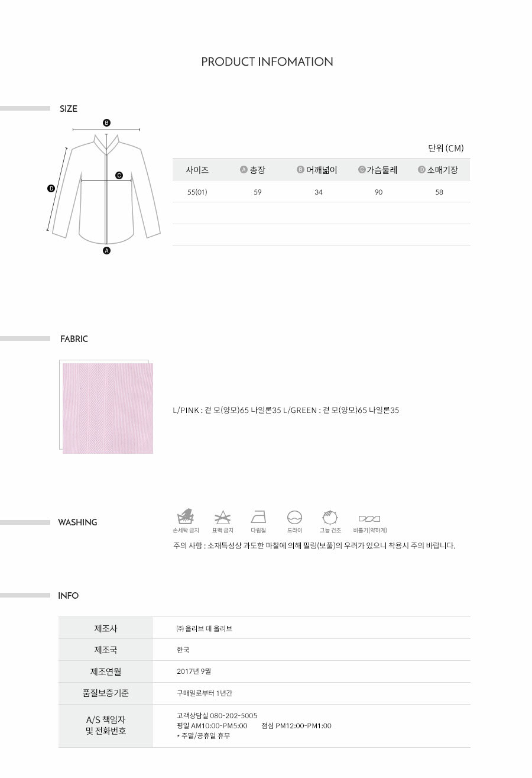Click marker A below the jacket diagram
This screenshot has height=778, width=532.
point(107,251)
